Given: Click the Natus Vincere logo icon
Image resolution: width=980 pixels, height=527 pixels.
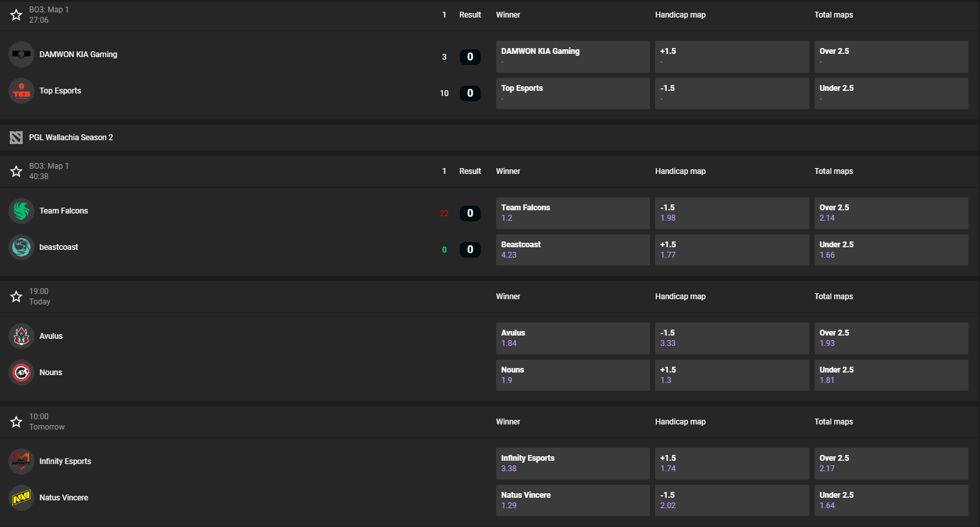Looking at the screenshot, I should tap(21, 498).
